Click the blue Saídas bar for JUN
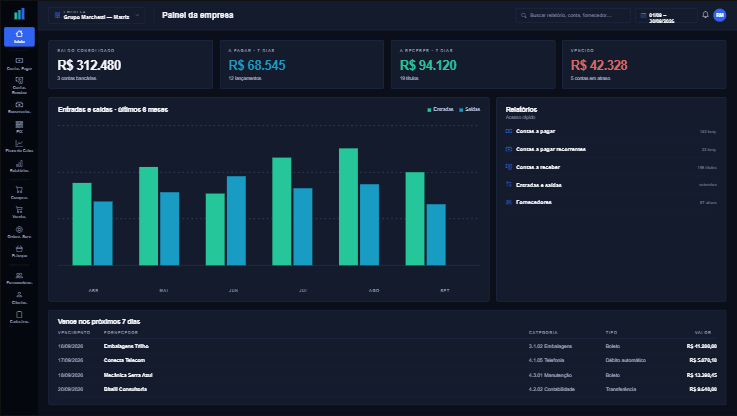 [x=236, y=220]
